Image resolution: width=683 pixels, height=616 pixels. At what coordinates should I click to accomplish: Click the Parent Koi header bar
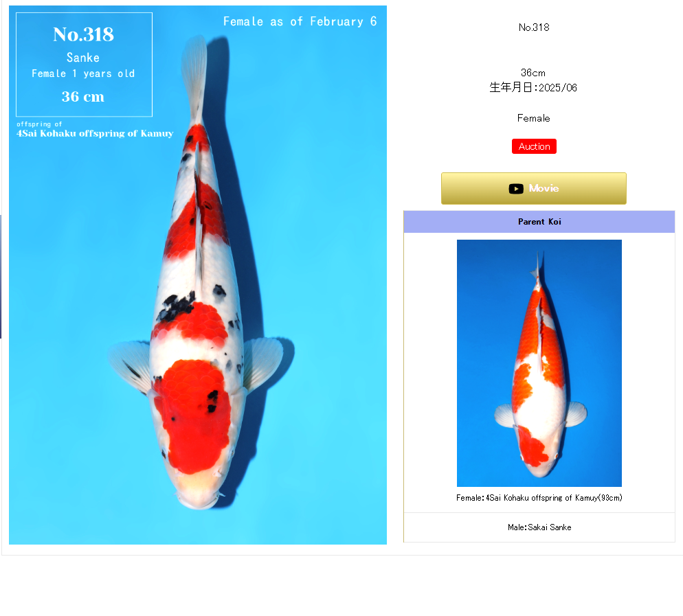(539, 222)
